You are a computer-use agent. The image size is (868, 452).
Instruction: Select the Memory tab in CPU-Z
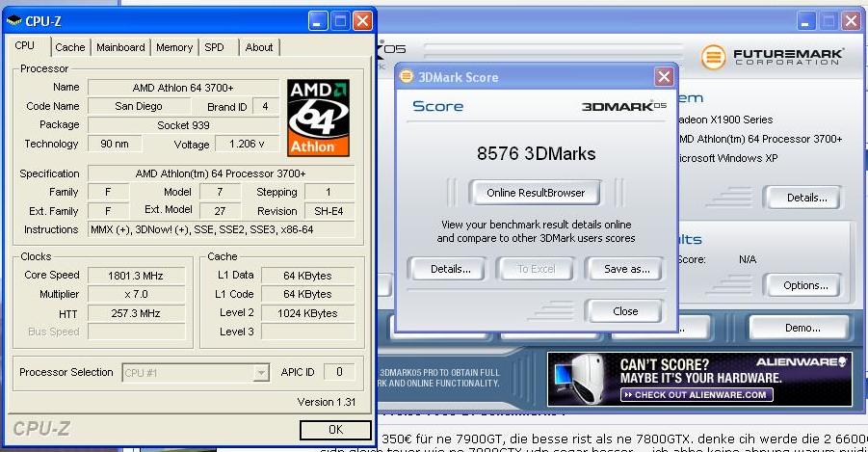click(x=174, y=47)
